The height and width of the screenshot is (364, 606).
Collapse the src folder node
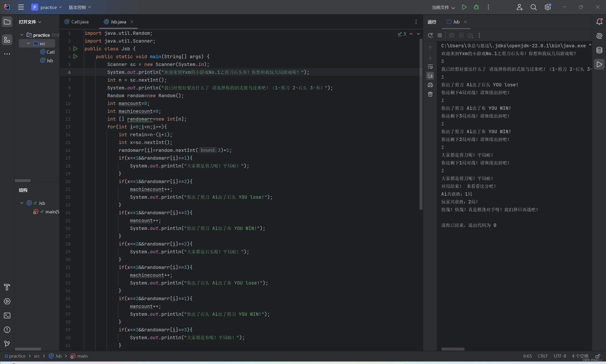click(28, 44)
